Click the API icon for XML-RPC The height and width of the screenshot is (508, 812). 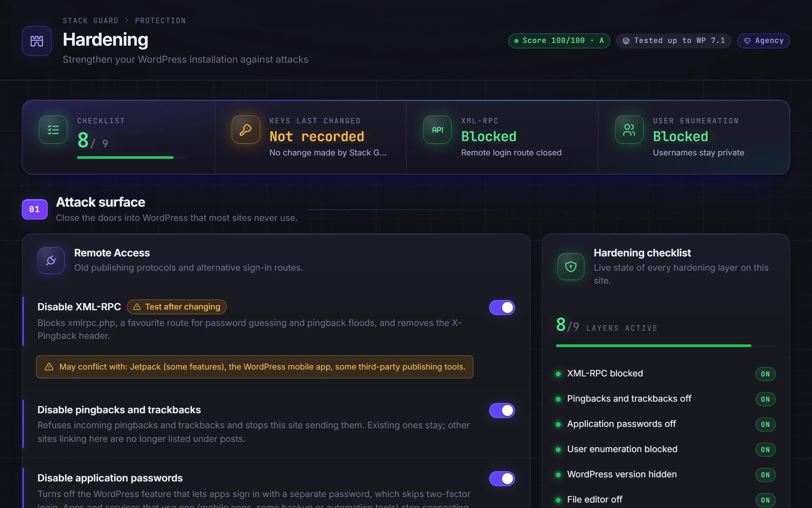point(437,130)
